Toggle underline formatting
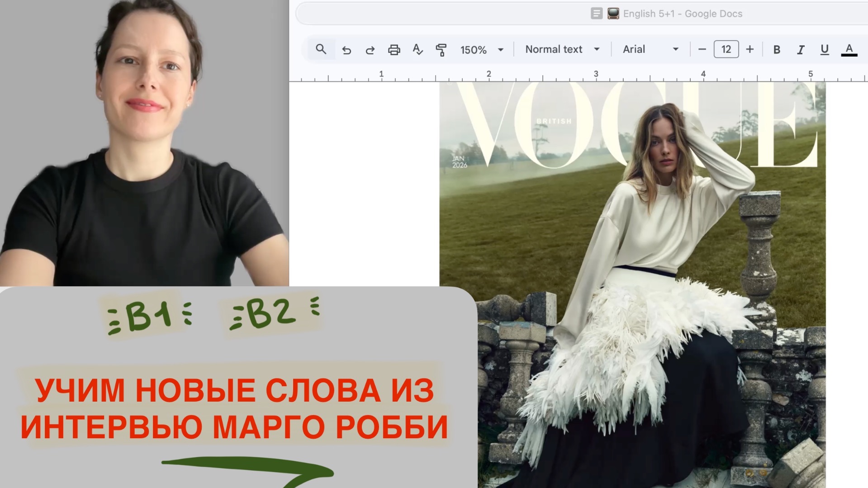The height and width of the screenshot is (488, 868). [x=825, y=50]
